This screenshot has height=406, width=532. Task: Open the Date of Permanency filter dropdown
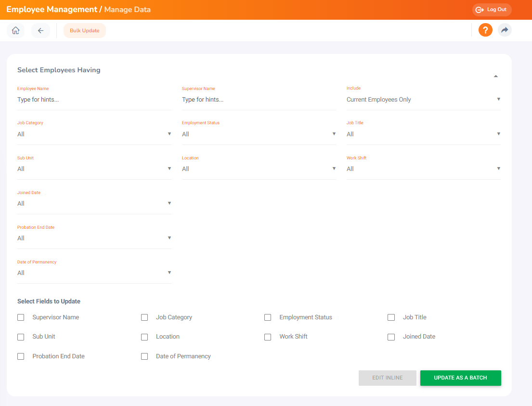(x=94, y=273)
